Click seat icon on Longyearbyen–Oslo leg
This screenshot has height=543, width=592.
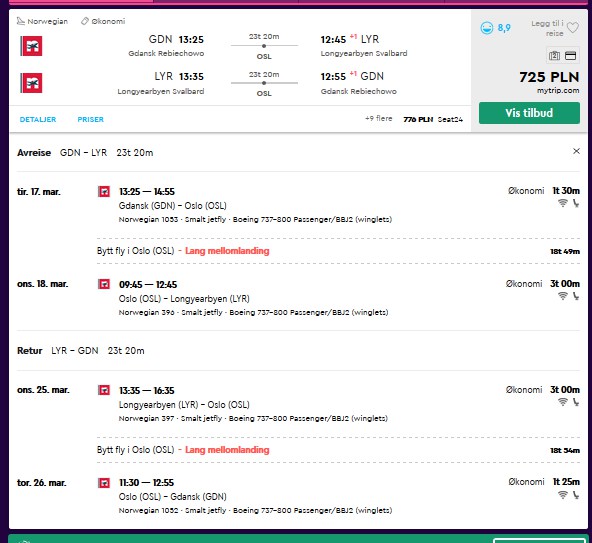coord(576,402)
